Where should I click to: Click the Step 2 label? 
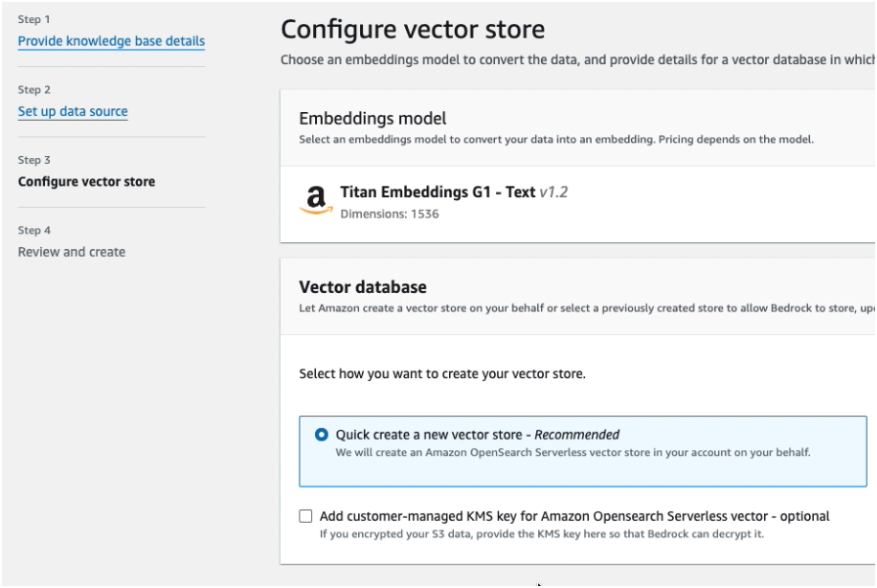pos(34,89)
